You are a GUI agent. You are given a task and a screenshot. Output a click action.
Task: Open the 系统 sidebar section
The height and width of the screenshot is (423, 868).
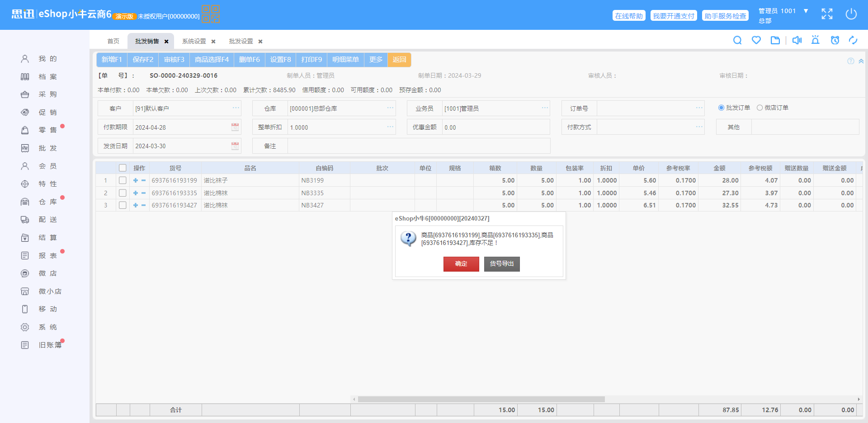click(x=39, y=327)
